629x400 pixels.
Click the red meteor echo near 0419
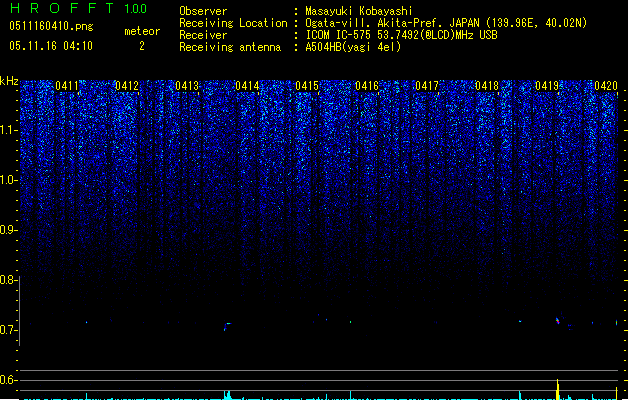pos(558,321)
